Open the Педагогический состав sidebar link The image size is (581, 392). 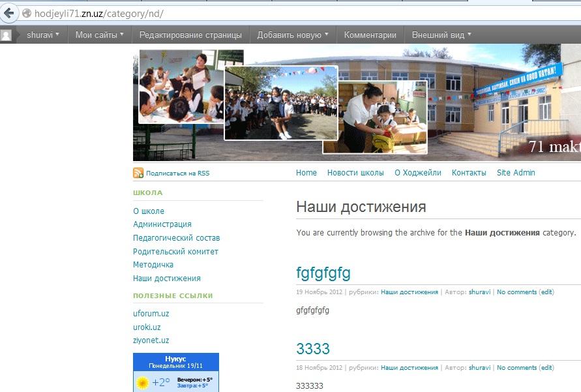point(176,238)
